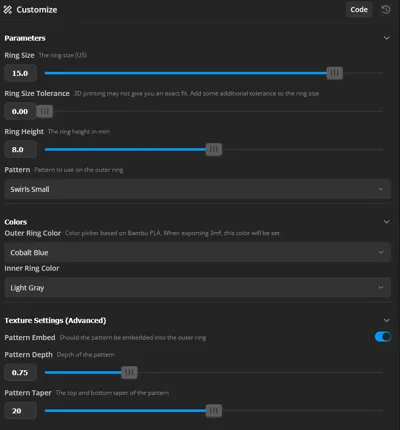The width and height of the screenshot is (400, 430).
Task: Click the Pattern Taper slider handle
Action: 214,411
